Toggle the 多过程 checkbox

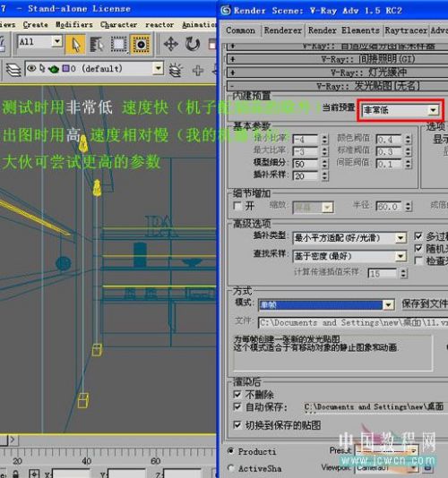(x=418, y=236)
